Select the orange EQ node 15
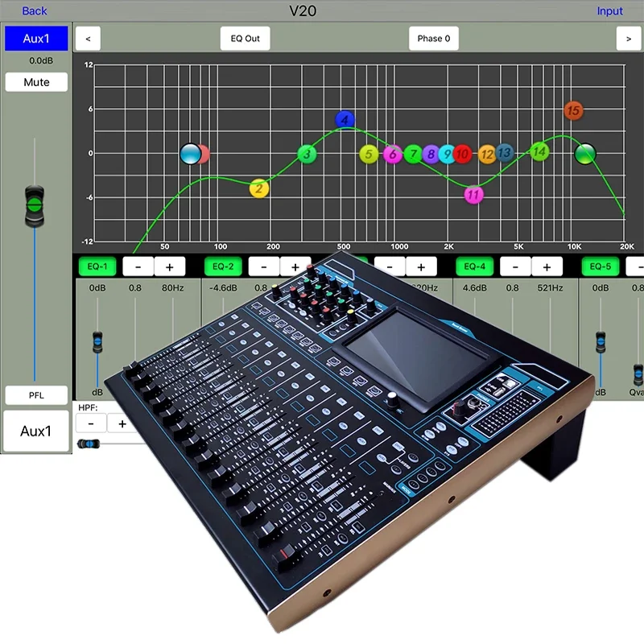This screenshot has width=644, height=644. [573, 110]
